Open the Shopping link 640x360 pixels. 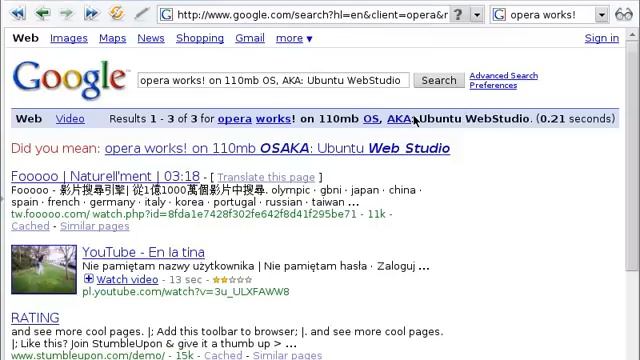pos(200,38)
